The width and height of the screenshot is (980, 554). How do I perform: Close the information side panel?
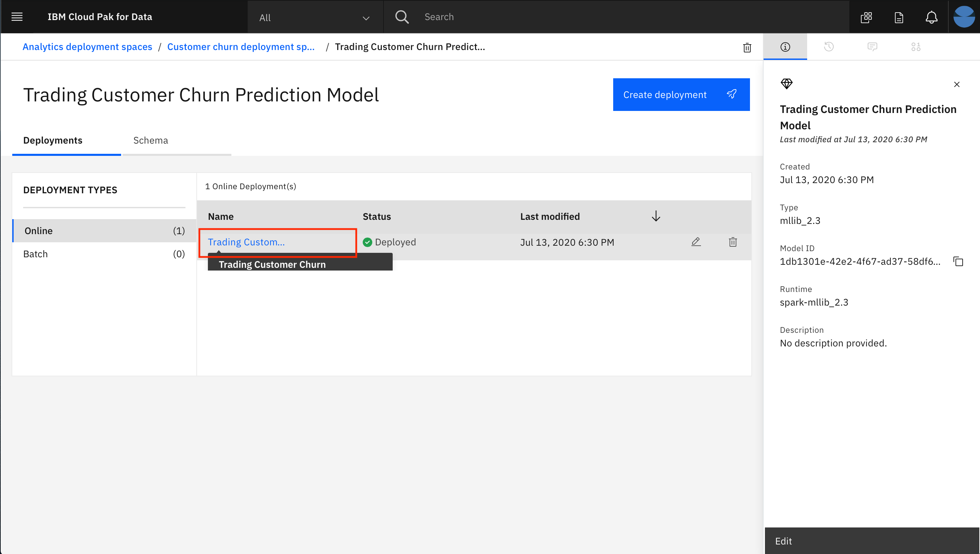957,84
